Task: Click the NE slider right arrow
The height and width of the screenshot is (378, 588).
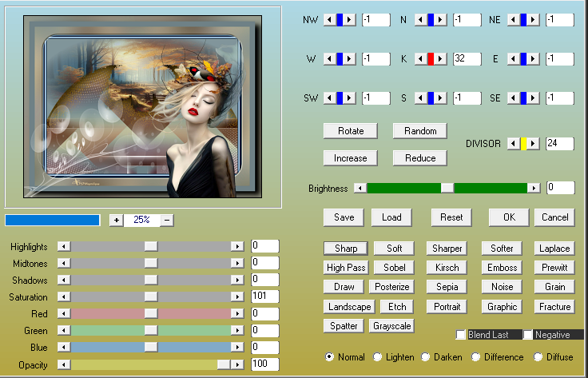Action: [x=533, y=19]
